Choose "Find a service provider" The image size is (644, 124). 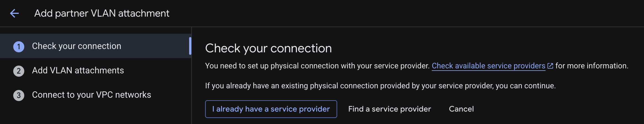click(x=389, y=109)
